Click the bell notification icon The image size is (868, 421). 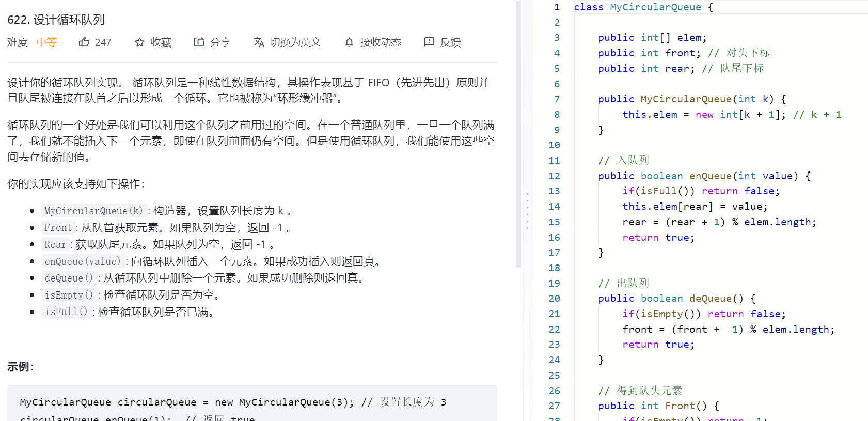tap(350, 42)
